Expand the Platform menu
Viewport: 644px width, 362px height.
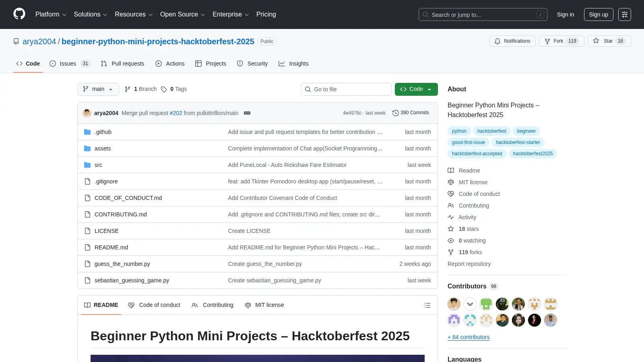pyautogui.click(x=51, y=14)
